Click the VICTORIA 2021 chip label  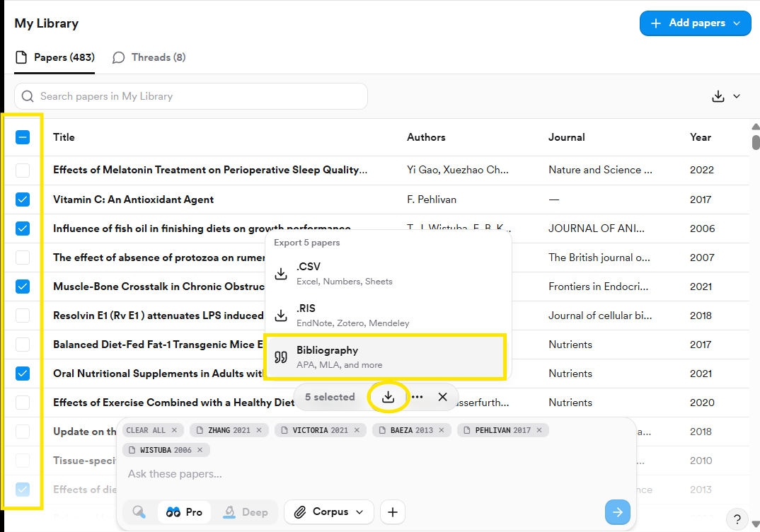[x=320, y=430]
